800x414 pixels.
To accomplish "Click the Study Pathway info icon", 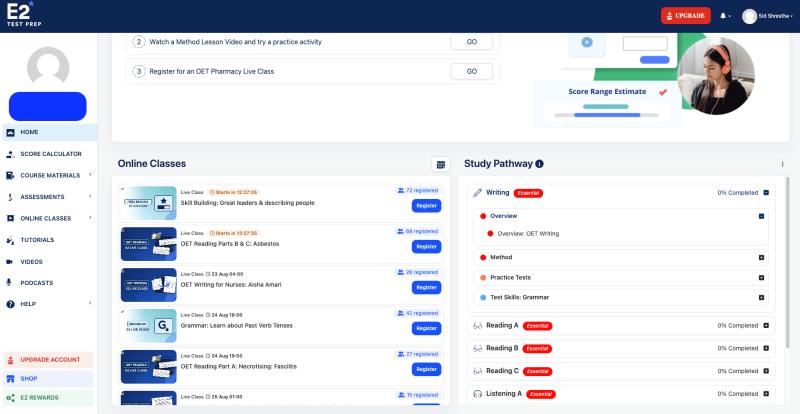I will tap(539, 164).
